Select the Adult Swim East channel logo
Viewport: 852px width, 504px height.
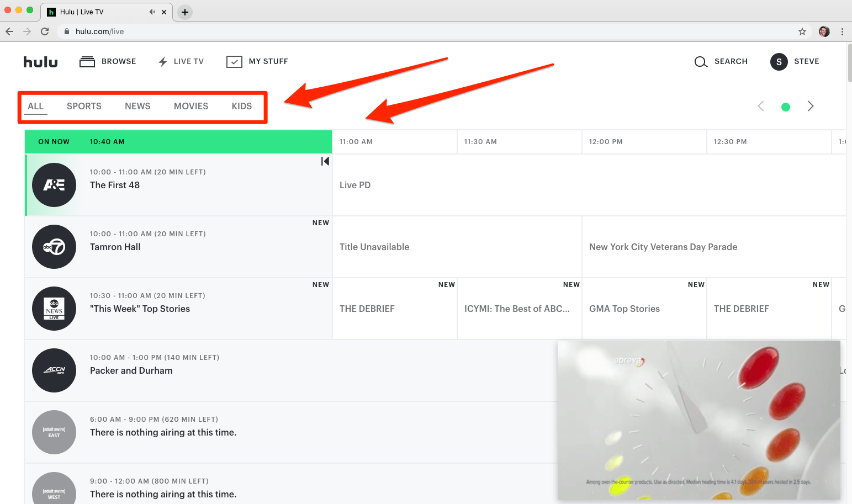click(54, 432)
